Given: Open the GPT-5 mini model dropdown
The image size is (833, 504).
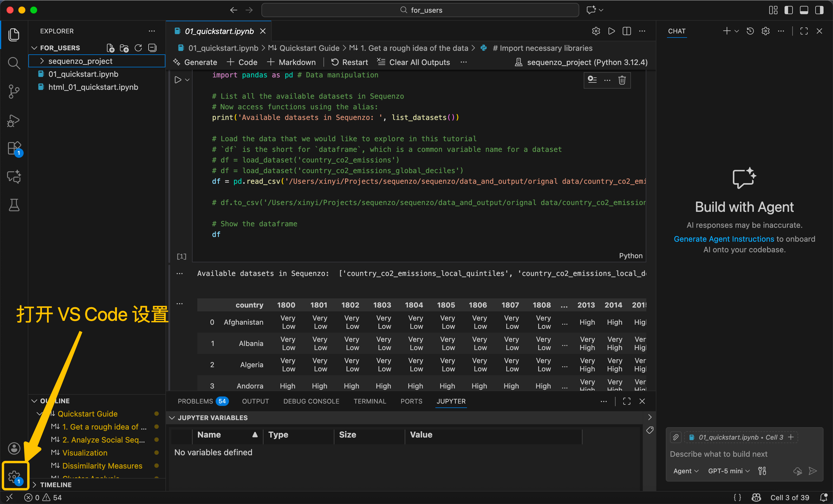Looking at the screenshot, I should [x=728, y=471].
